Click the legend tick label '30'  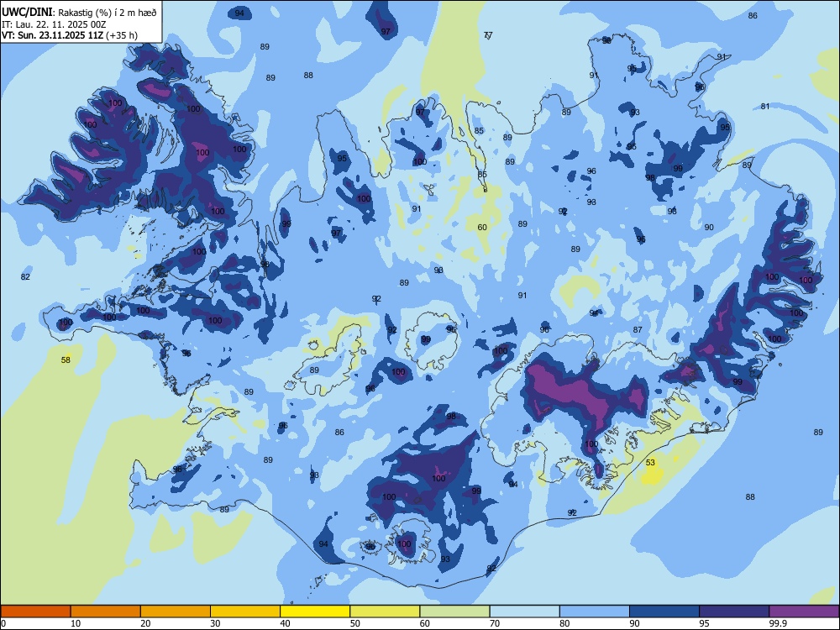(215, 623)
